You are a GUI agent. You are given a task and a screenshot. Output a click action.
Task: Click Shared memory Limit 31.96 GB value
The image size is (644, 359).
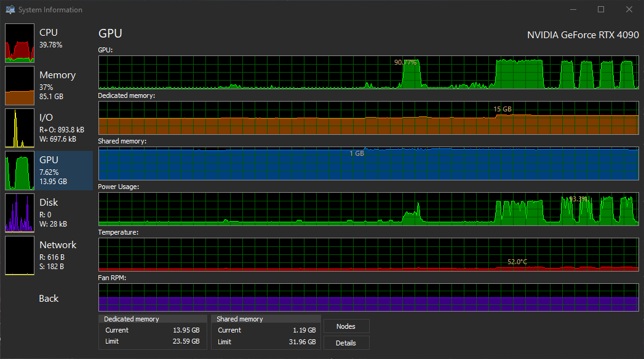pos(302,342)
